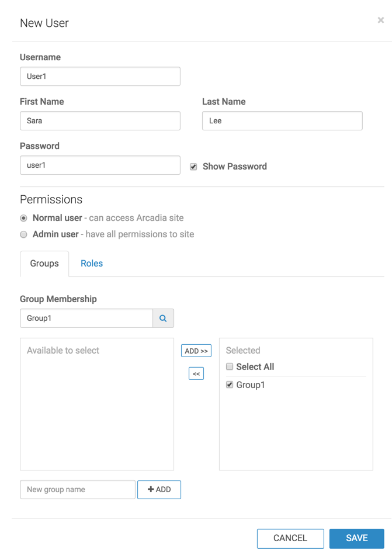Screen dimensions: 392x557
Task: Click the New group name field
Action: 78,490
